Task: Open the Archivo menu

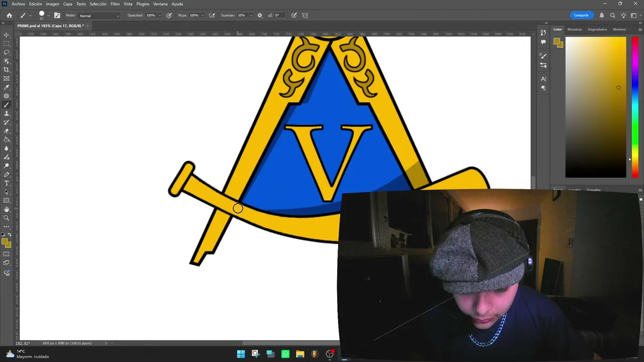Action: pyautogui.click(x=18, y=4)
